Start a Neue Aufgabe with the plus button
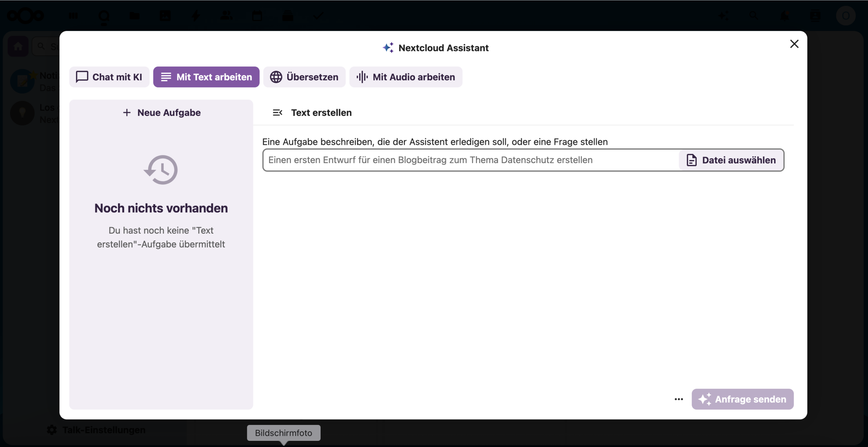This screenshot has height=447, width=868. click(161, 113)
